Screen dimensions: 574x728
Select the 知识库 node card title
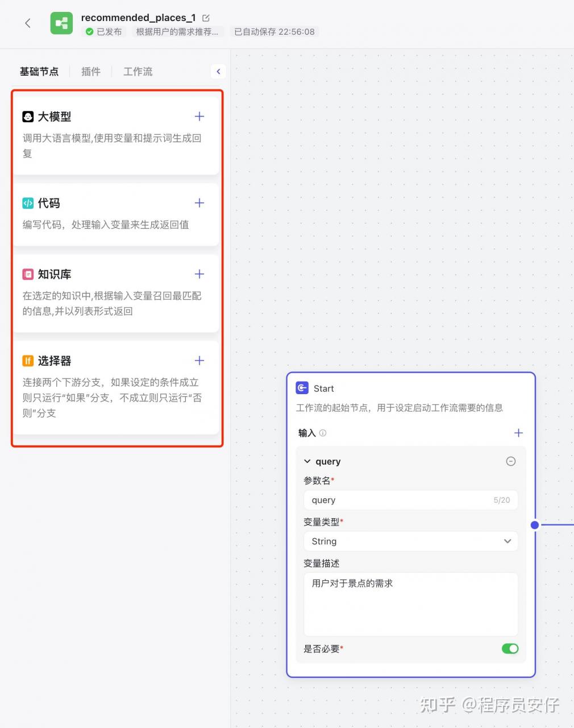(55, 274)
